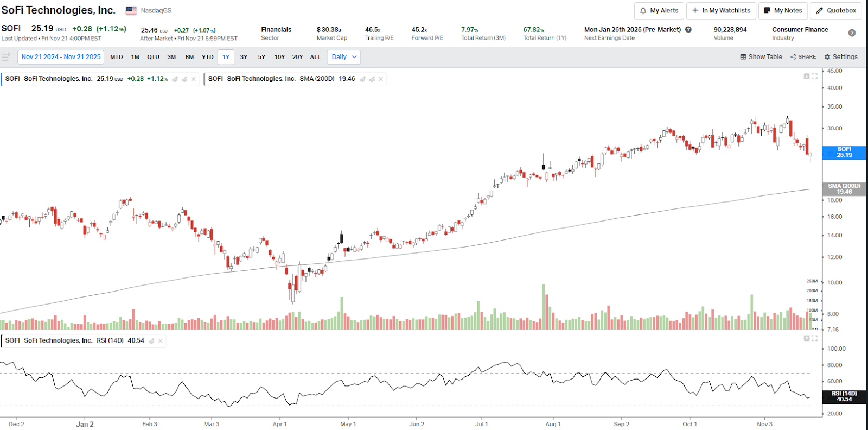Add SOFI via In My Watchlists
Image resolution: width=868 pixels, height=430 pixels.
[721, 11]
